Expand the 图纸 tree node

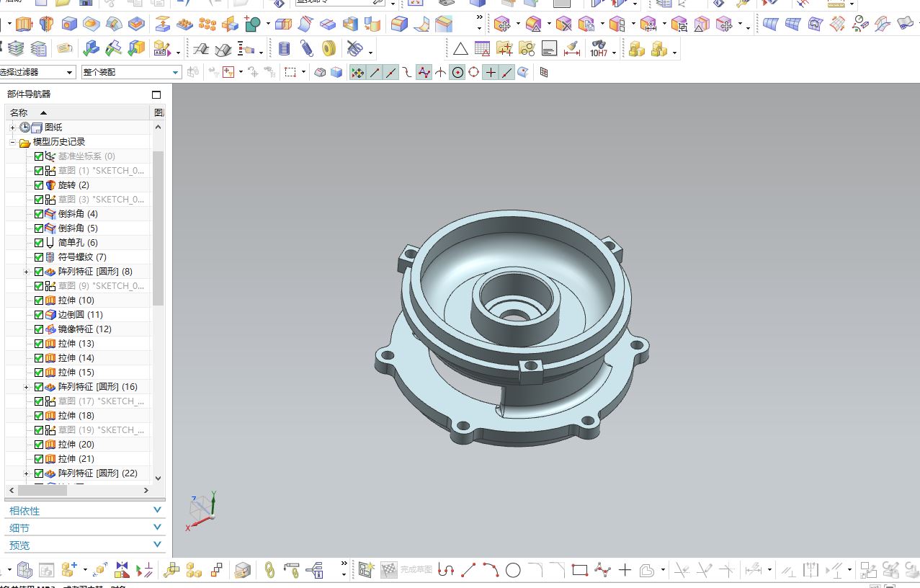pyautogui.click(x=12, y=128)
